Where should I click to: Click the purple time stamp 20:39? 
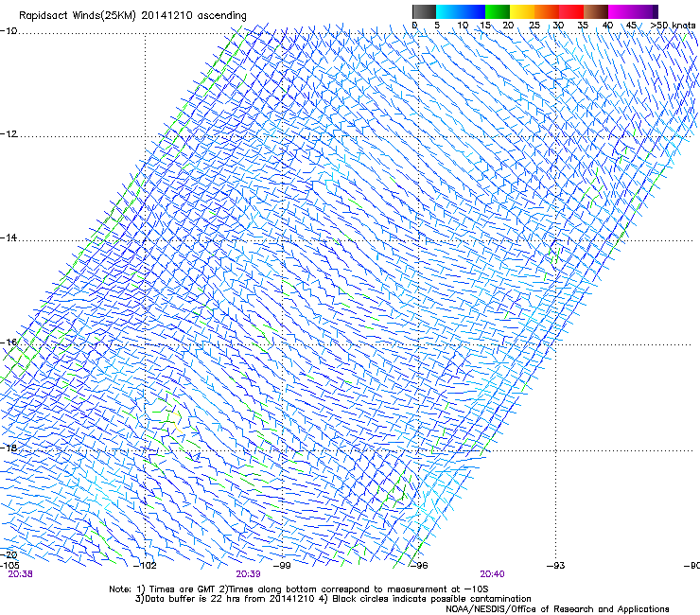click(248, 574)
